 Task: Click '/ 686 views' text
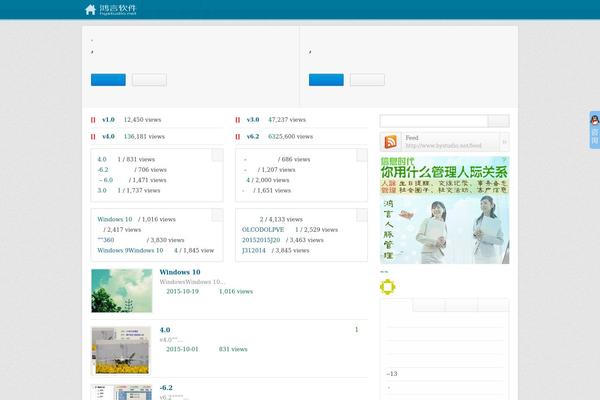coord(294,159)
